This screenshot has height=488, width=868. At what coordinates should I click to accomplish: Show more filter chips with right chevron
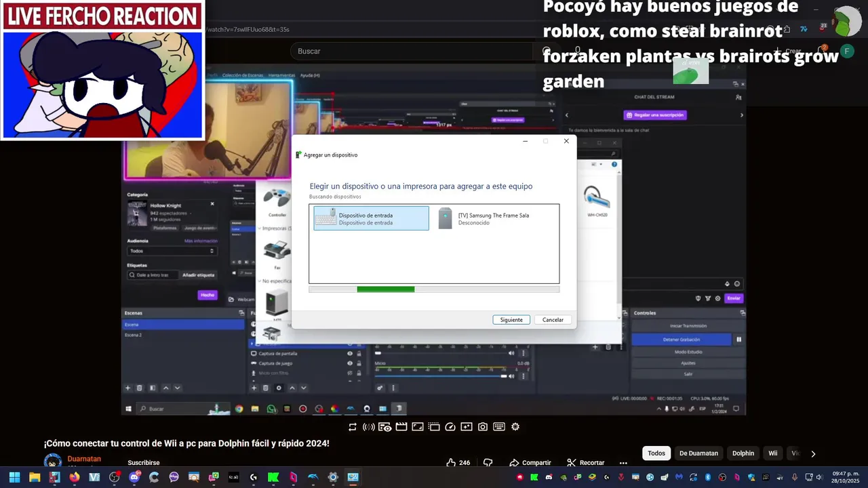[813, 453]
